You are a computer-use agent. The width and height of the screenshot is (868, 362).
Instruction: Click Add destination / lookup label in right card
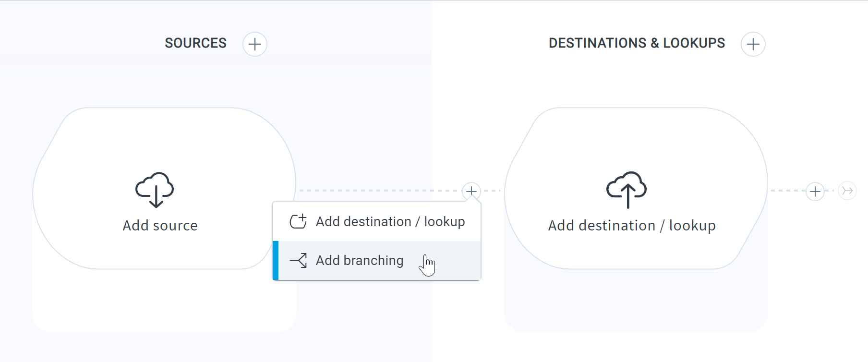click(632, 226)
